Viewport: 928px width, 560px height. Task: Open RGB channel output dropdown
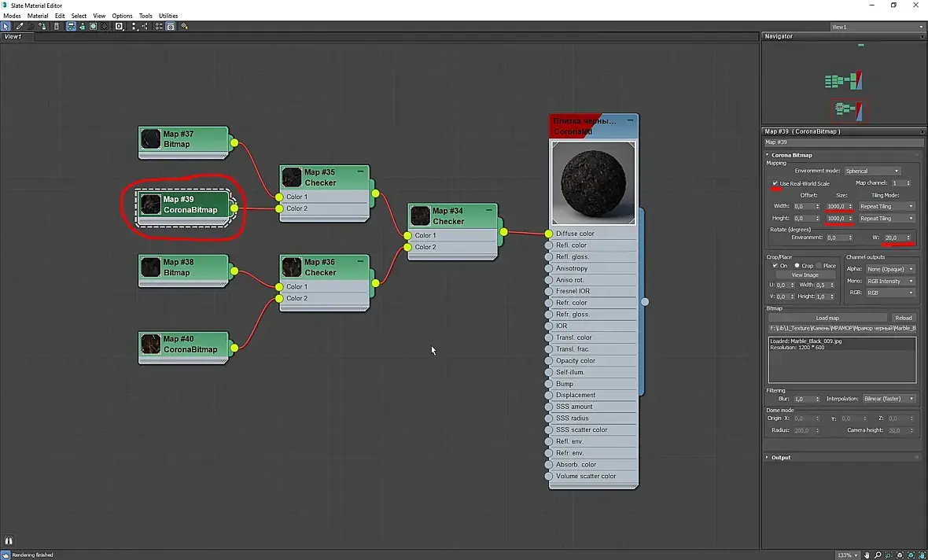pos(890,293)
